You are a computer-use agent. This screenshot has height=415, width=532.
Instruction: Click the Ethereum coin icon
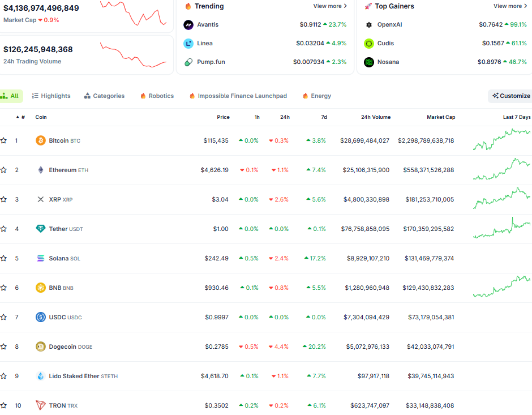click(x=40, y=169)
